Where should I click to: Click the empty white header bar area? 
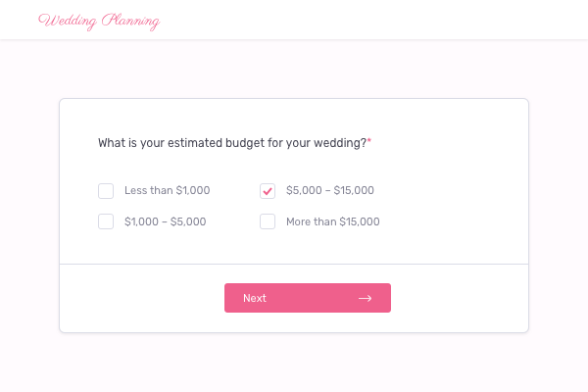392,21
